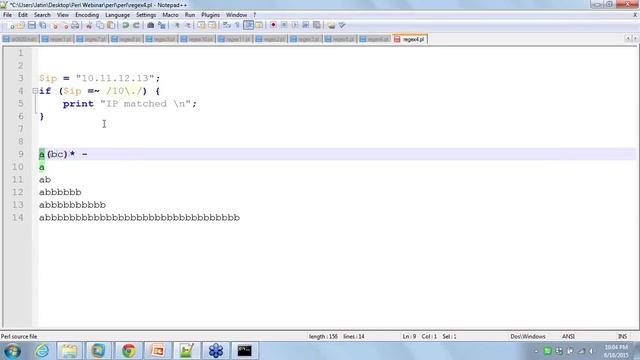Click the icon left of the spell-check checkmark

tap(331, 25)
